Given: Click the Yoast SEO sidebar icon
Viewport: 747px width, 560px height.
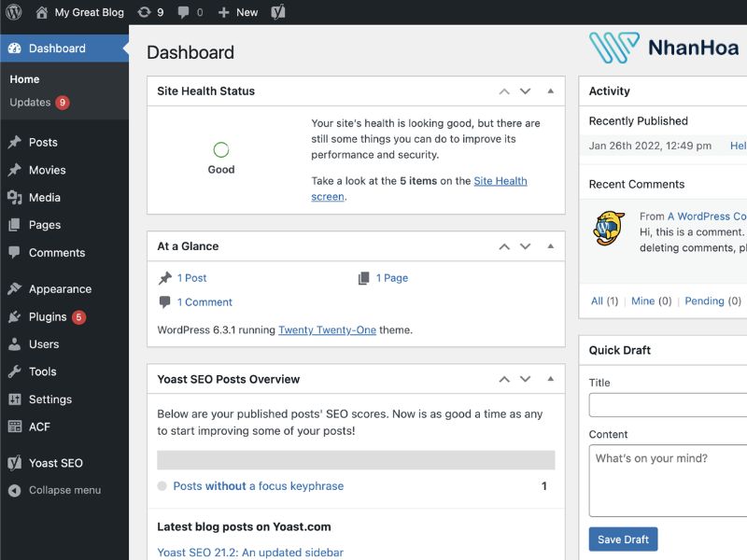Looking at the screenshot, I should (x=15, y=462).
